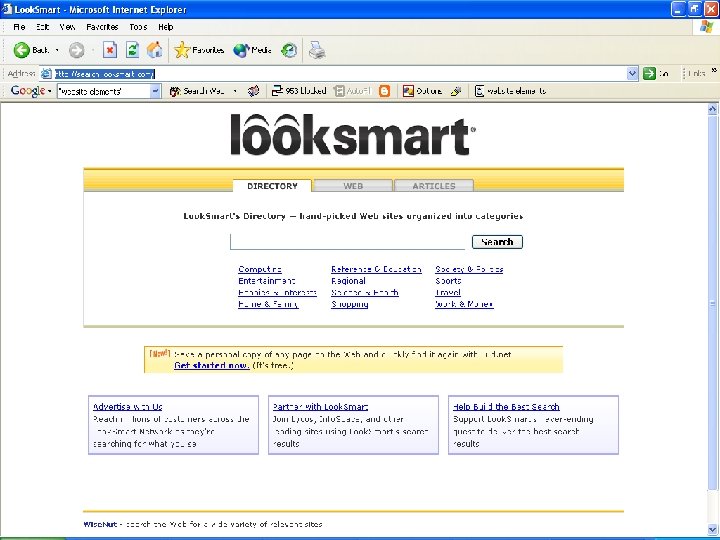Click the vertical scrollbar down arrow

click(x=712, y=529)
